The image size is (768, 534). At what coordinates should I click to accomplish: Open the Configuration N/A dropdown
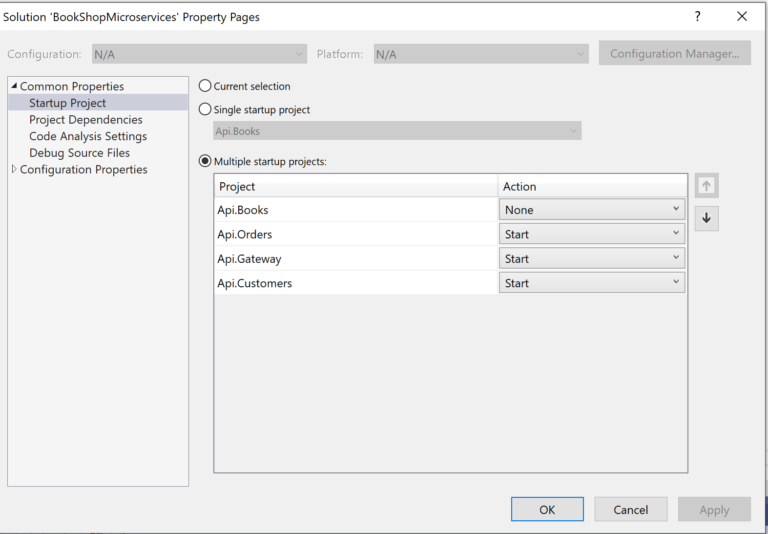coord(199,54)
